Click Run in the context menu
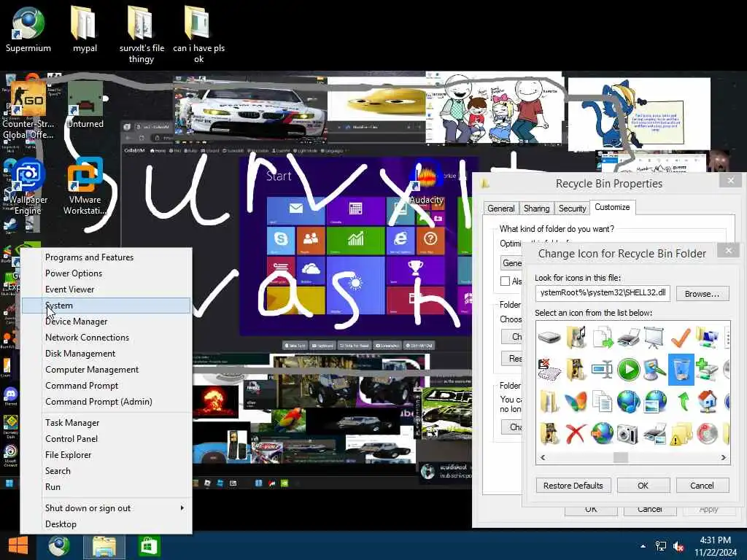The width and height of the screenshot is (747, 560). point(106,486)
